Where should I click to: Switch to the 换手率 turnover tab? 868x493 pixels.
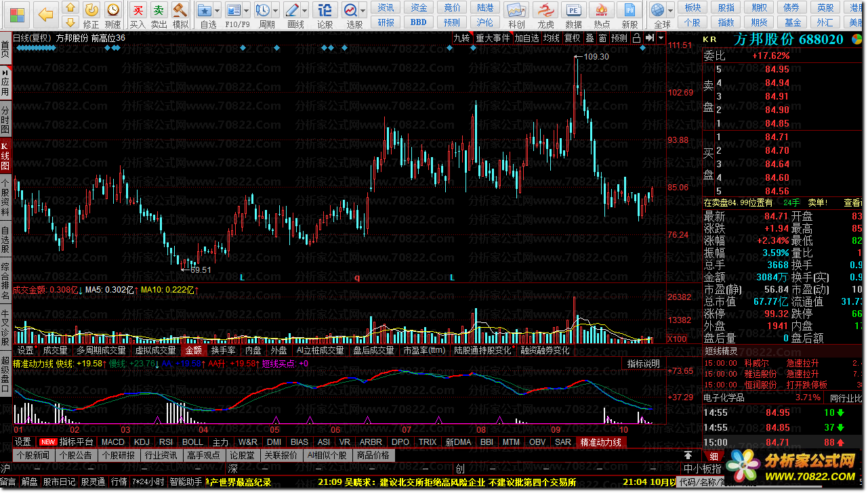[223, 350]
